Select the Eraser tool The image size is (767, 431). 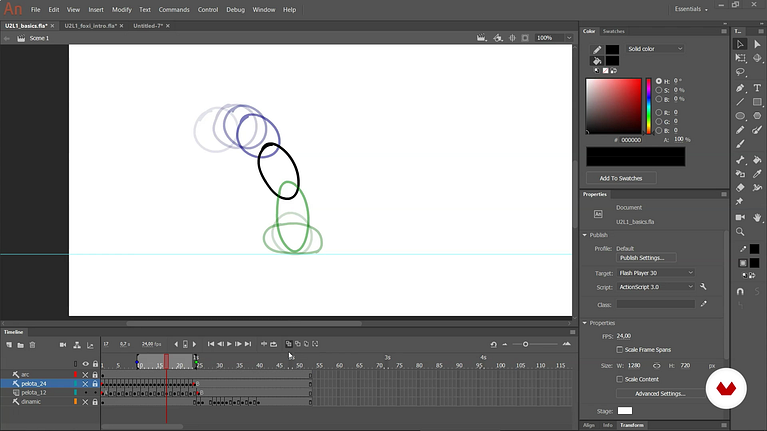click(x=740, y=188)
